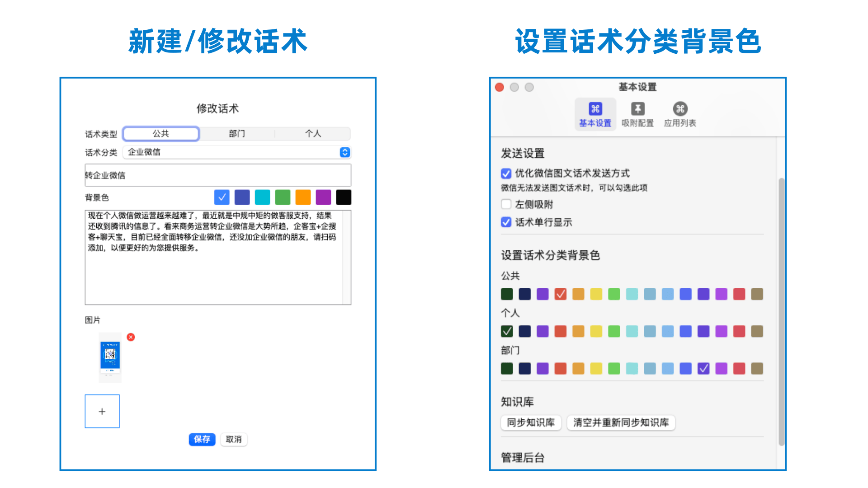Click 清空并重新同步知识库 button
The height and width of the screenshot is (488, 868).
[x=621, y=422]
